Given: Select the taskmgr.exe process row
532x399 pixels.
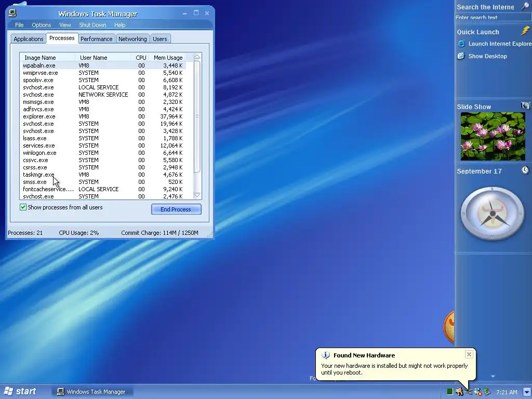Looking at the screenshot, I should click(104, 175).
